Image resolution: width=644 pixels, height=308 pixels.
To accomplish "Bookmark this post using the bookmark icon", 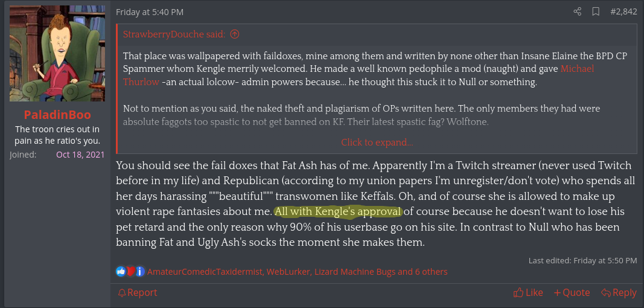I will [x=596, y=11].
